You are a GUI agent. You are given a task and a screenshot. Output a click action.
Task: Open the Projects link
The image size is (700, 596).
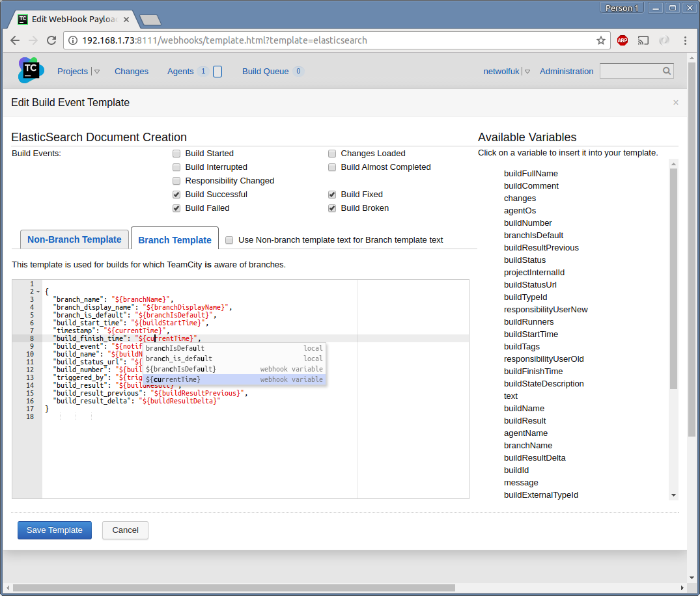pyautogui.click(x=72, y=72)
